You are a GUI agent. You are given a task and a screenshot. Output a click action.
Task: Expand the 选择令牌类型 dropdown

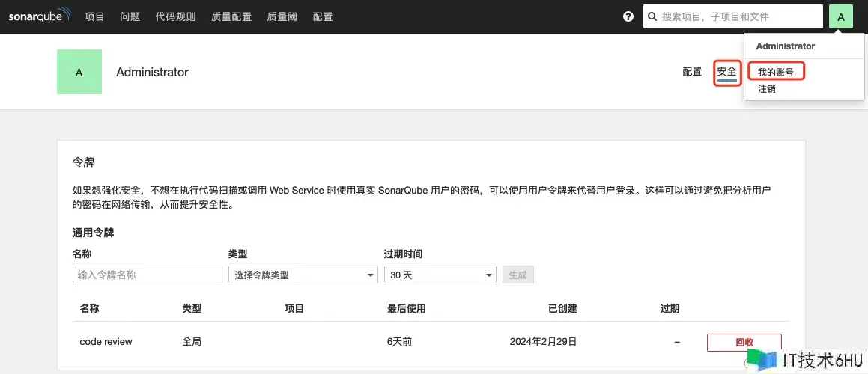pos(303,275)
